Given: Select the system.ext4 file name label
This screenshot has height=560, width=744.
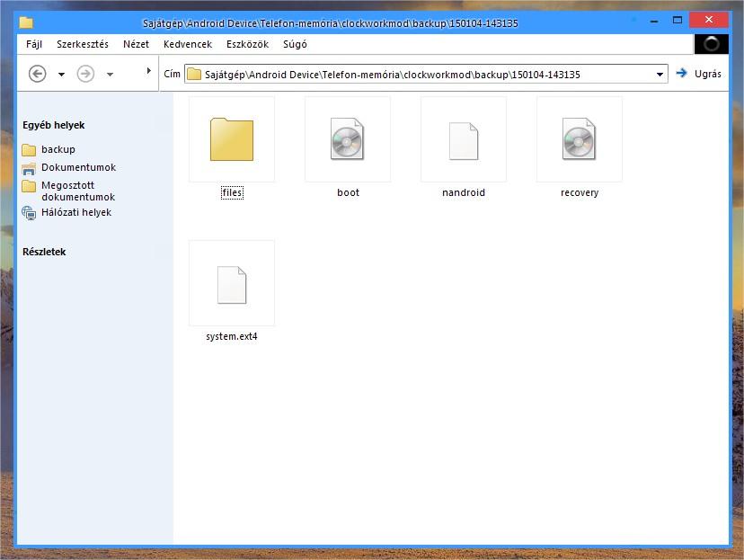Looking at the screenshot, I should tap(232, 336).
